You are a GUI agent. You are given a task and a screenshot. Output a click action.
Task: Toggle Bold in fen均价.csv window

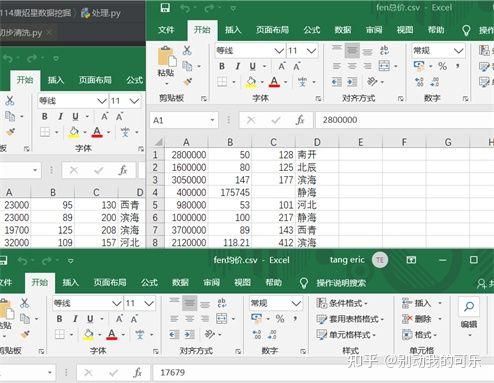[60, 319]
